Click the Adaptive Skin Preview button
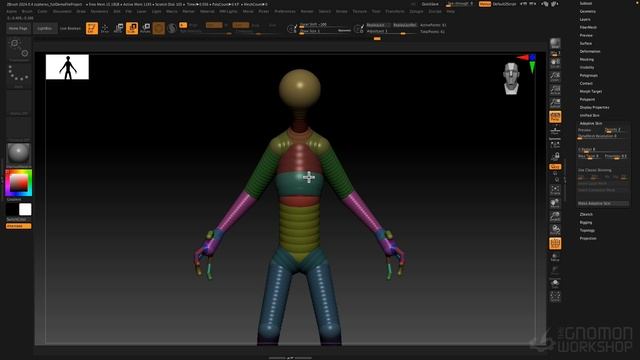 [585, 130]
